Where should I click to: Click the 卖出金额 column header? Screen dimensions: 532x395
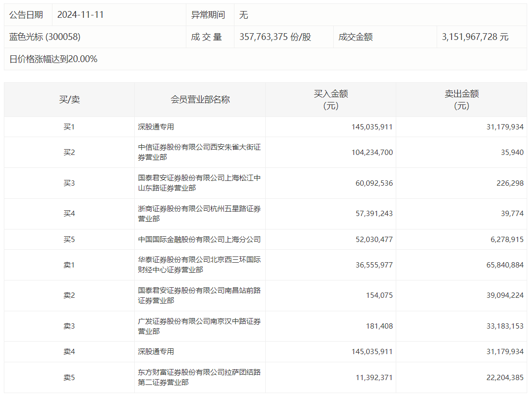tap(461, 100)
